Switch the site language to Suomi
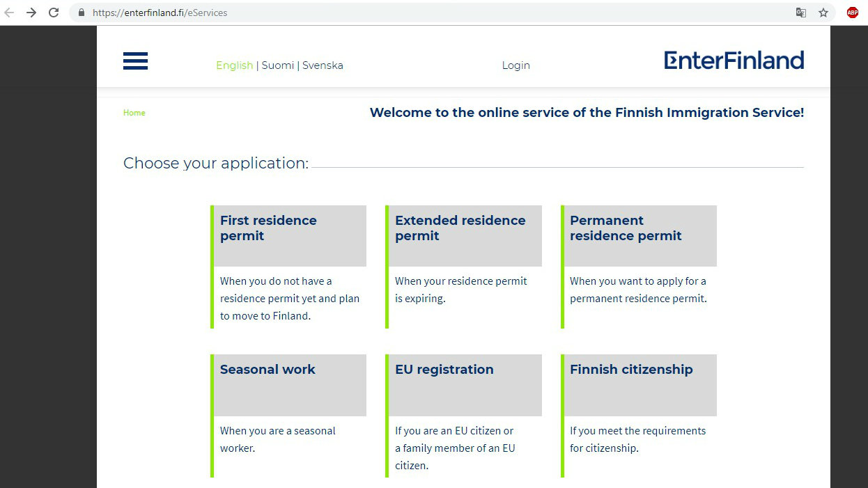This screenshot has height=488, width=868. tap(278, 65)
